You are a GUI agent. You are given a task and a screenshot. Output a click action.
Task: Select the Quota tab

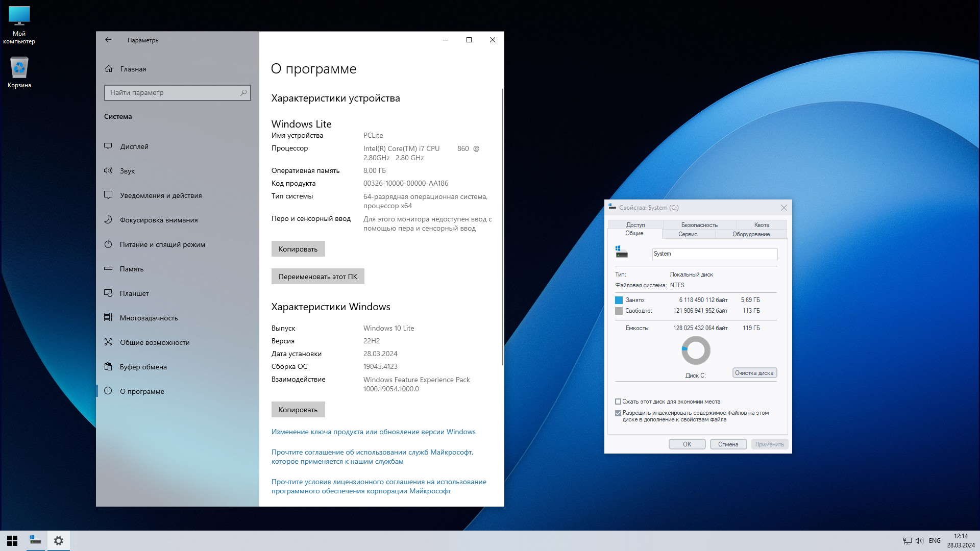(x=761, y=225)
